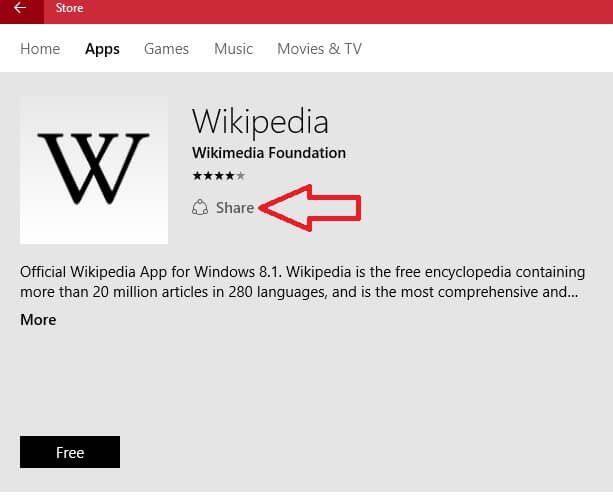
Task: Go back using the arrow in Store header
Action: point(20,8)
